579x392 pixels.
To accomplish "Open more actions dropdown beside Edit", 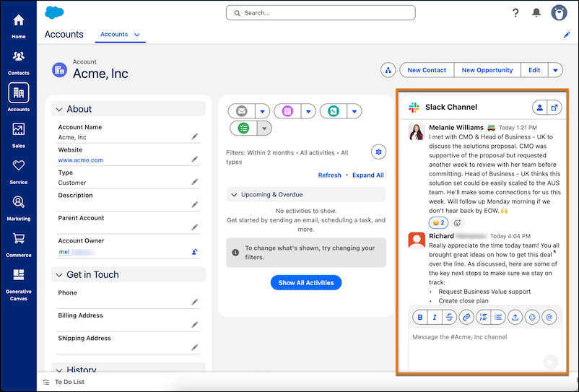I will point(555,70).
